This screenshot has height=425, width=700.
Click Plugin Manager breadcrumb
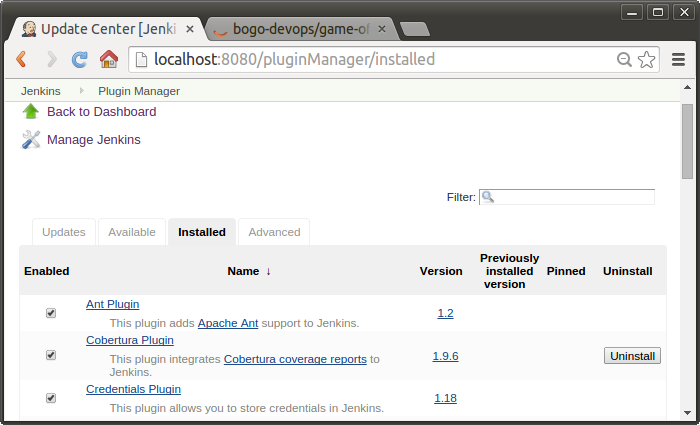pyautogui.click(x=139, y=91)
